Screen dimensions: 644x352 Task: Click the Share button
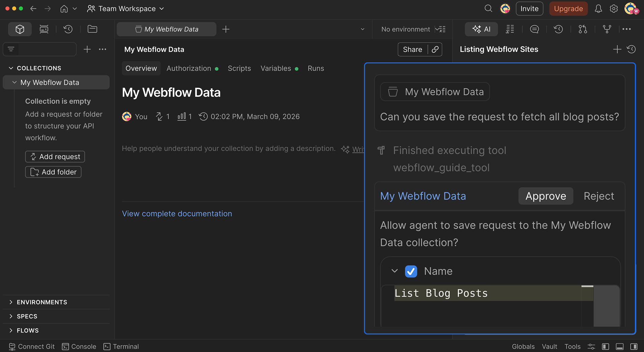point(413,50)
